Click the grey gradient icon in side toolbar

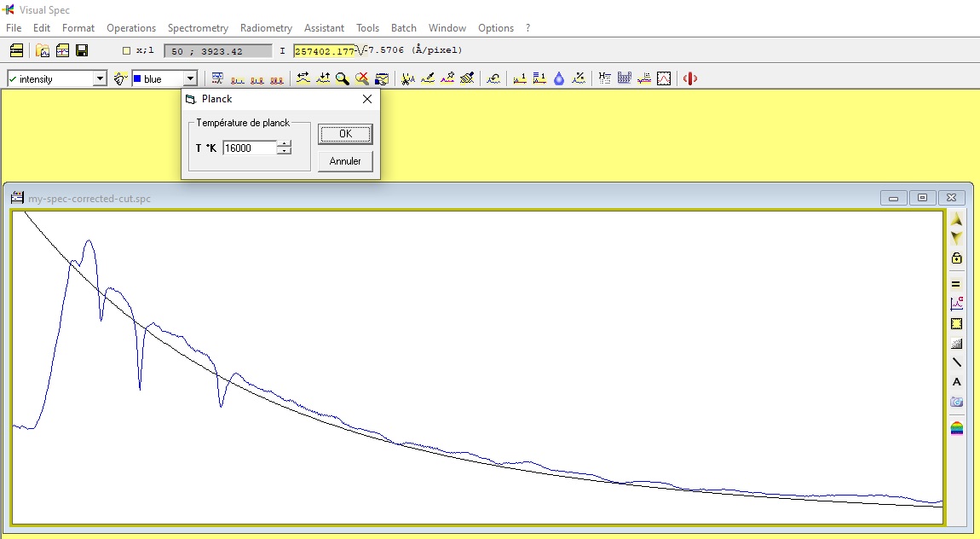pos(956,343)
